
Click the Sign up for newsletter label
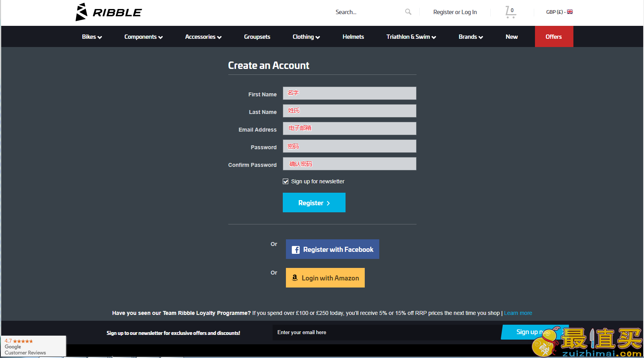[x=318, y=181]
